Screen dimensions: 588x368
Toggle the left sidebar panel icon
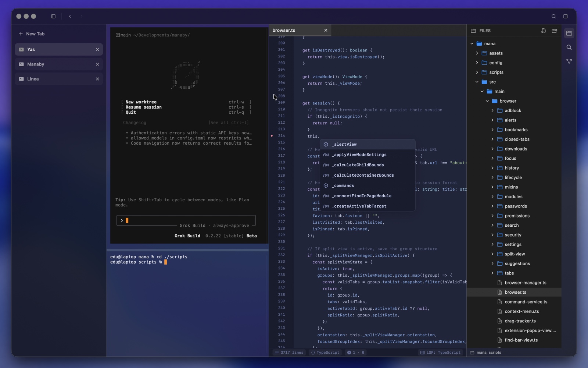pyautogui.click(x=53, y=16)
